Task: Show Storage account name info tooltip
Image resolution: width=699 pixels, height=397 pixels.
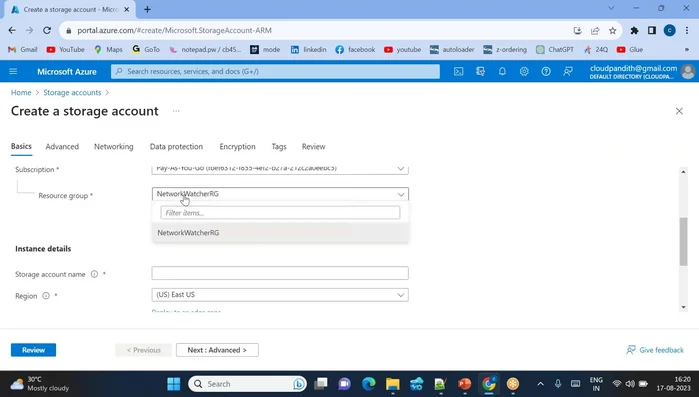Action: [94, 274]
